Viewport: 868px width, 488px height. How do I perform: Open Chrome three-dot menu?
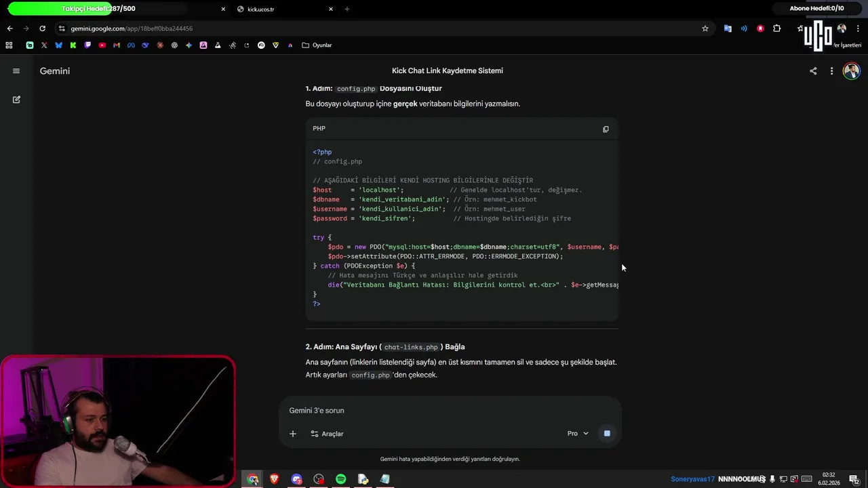[x=859, y=28]
